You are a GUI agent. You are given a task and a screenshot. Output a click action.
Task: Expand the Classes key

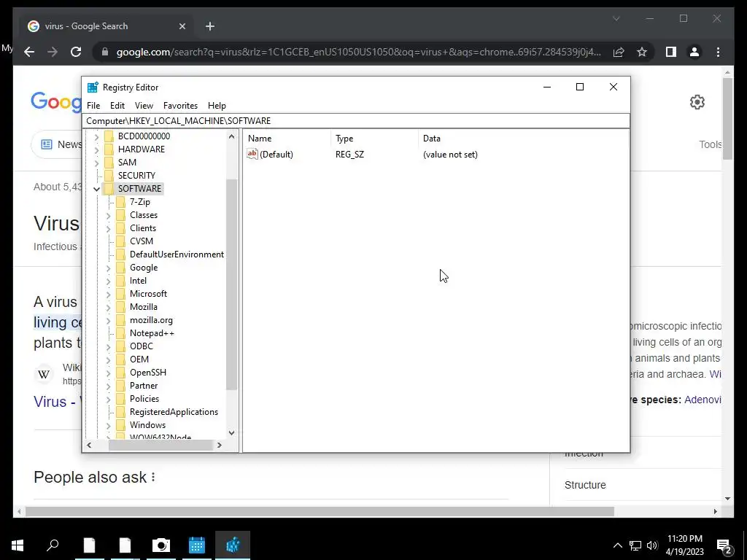coord(108,216)
